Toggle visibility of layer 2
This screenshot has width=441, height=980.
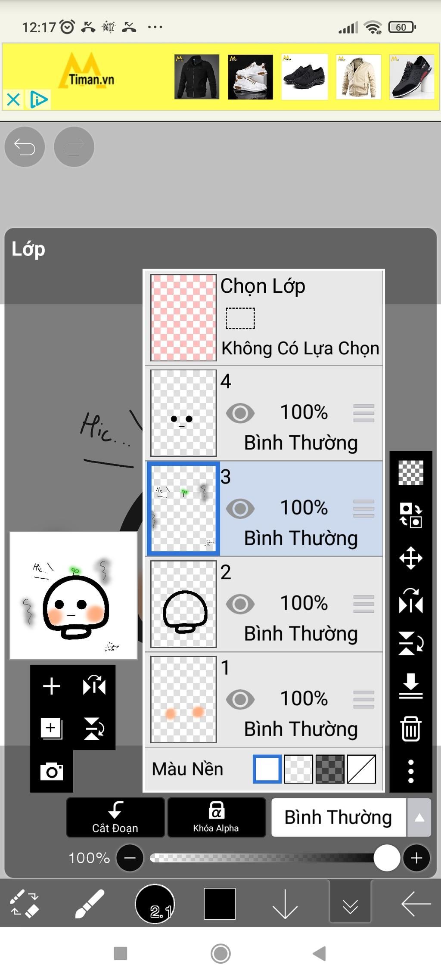(240, 604)
